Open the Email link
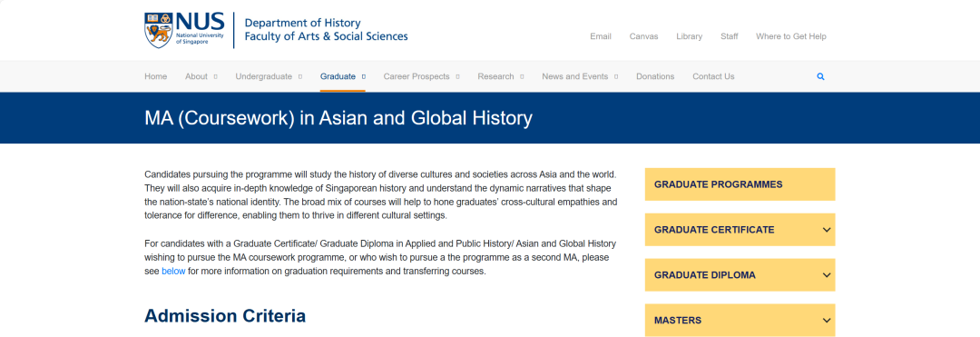Image resolution: width=980 pixels, height=337 pixels. tap(601, 36)
